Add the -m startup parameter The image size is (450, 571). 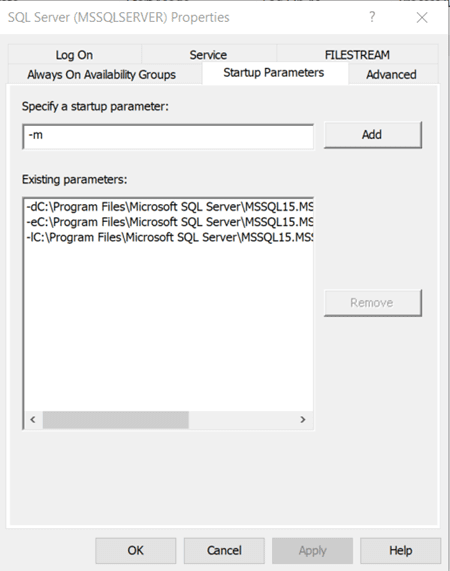coord(372,135)
